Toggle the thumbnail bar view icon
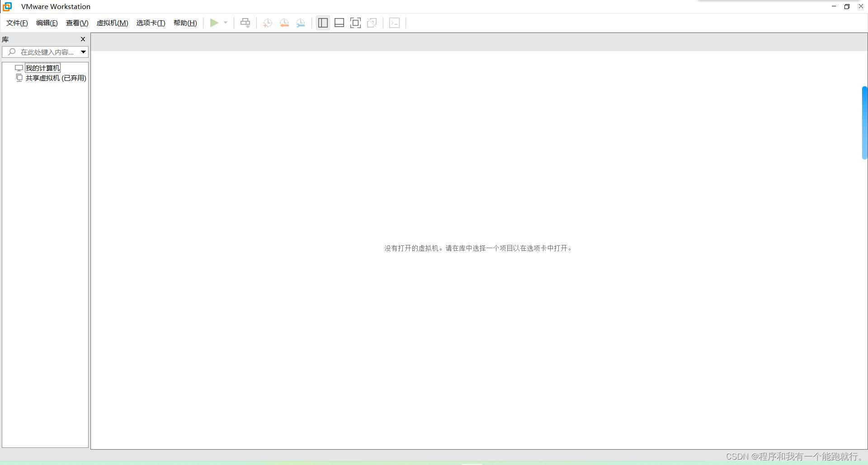The image size is (868, 465). click(339, 23)
